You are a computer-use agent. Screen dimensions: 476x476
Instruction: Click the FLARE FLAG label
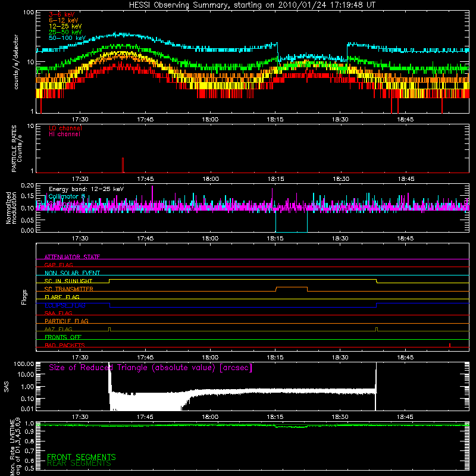[x=62, y=297]
